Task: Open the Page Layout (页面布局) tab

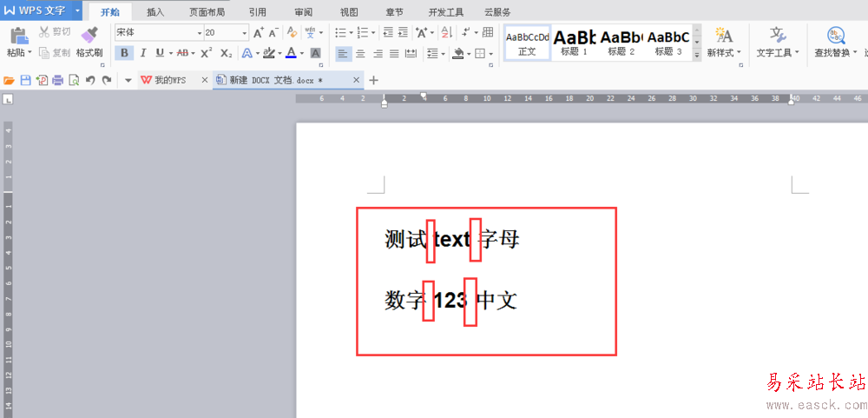Action: pos(207,12)
